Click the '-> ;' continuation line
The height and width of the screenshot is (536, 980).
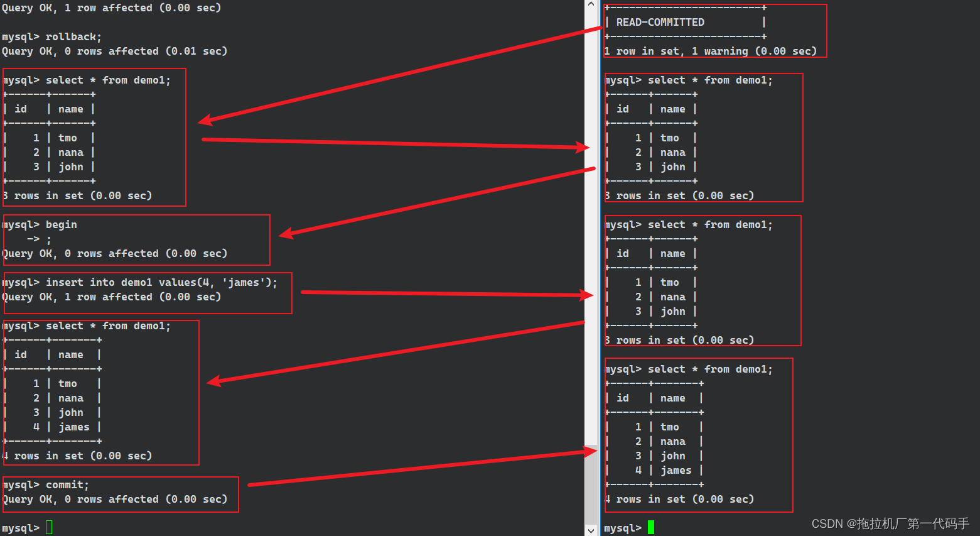click(x=39, y=239)
